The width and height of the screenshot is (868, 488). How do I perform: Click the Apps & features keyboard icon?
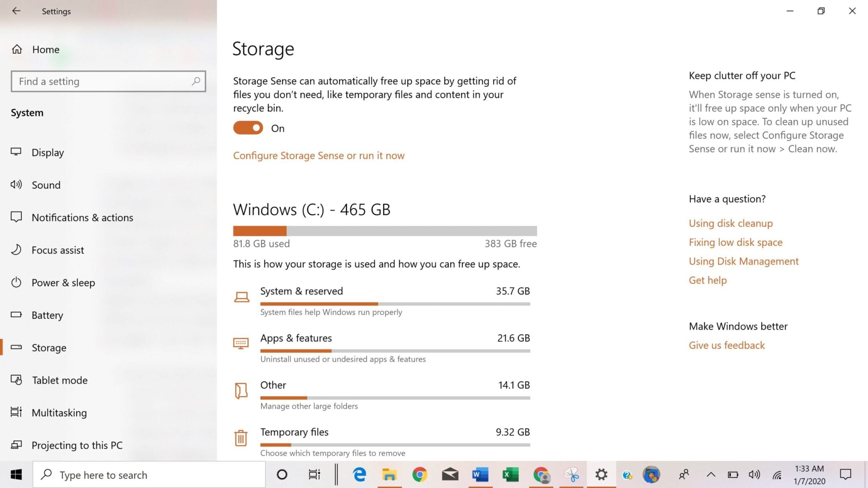click(x=241, y=343)
